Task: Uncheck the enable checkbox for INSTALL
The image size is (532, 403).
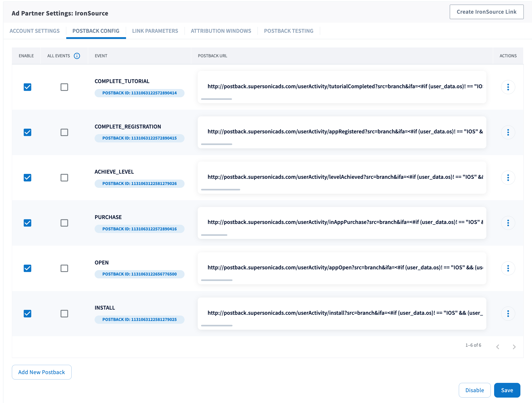Action: point(28,313)
